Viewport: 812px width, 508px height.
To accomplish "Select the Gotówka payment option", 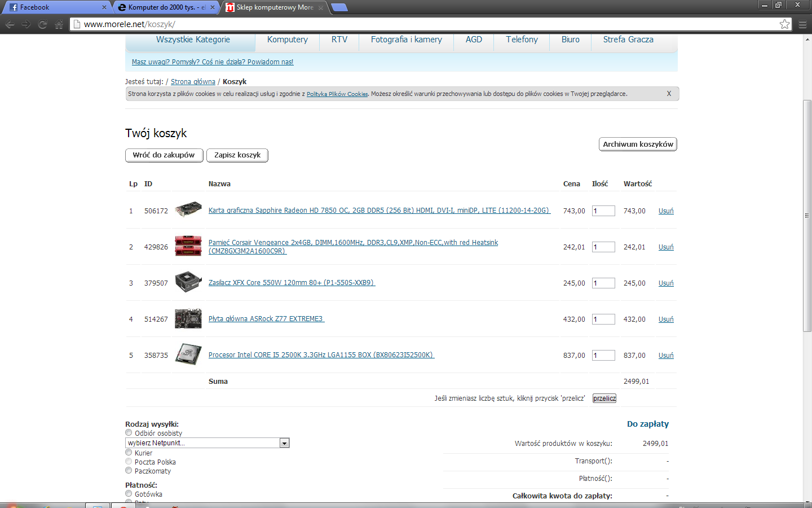I will click(x=129, y=494).
